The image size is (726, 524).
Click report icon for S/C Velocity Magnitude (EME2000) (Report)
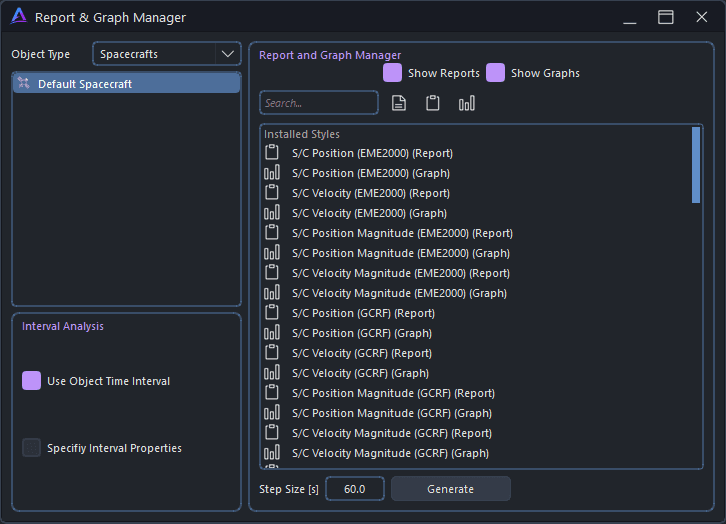pyautogui.click(x=272, y=272)
